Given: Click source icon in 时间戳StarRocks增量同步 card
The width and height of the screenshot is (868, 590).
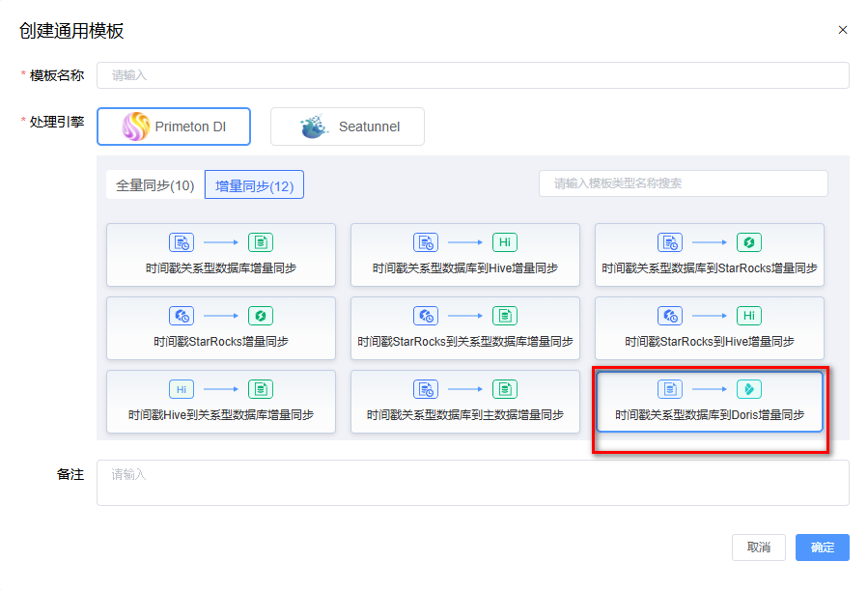Looking at the screenshot, I should coord(182,316).
